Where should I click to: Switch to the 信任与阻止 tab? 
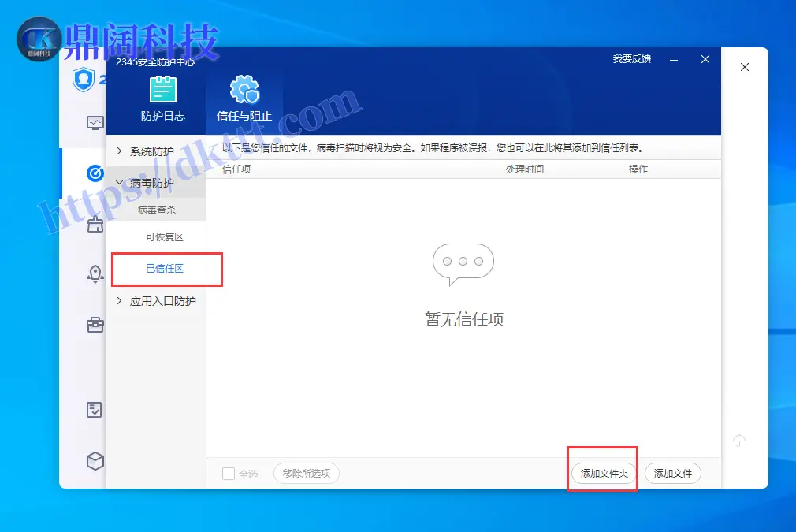click(244, 99)
